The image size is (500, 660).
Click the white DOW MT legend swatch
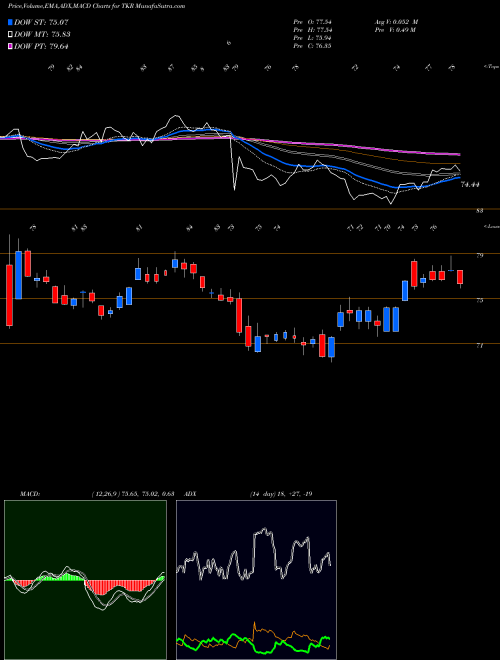point(10,35)
